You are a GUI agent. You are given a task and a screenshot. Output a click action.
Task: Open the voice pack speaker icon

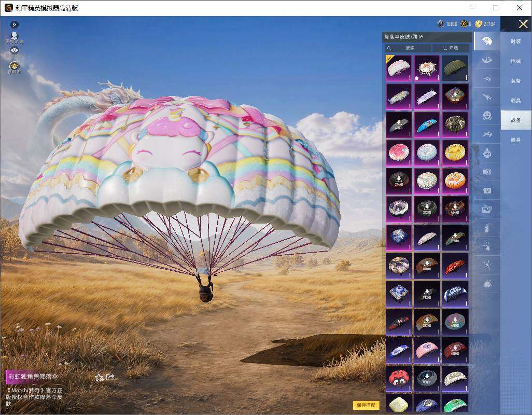coord(487,172)
